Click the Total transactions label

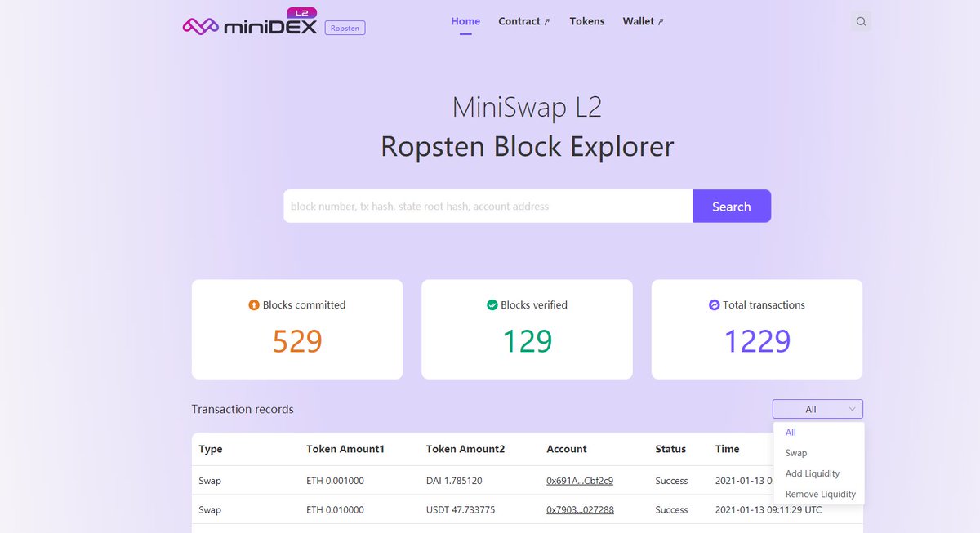(764, 305)
